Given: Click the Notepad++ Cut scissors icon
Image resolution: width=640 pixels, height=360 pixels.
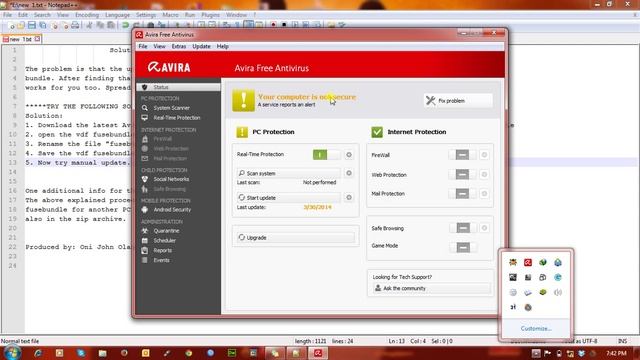Looking at the screenshot, I should [89, 25].
